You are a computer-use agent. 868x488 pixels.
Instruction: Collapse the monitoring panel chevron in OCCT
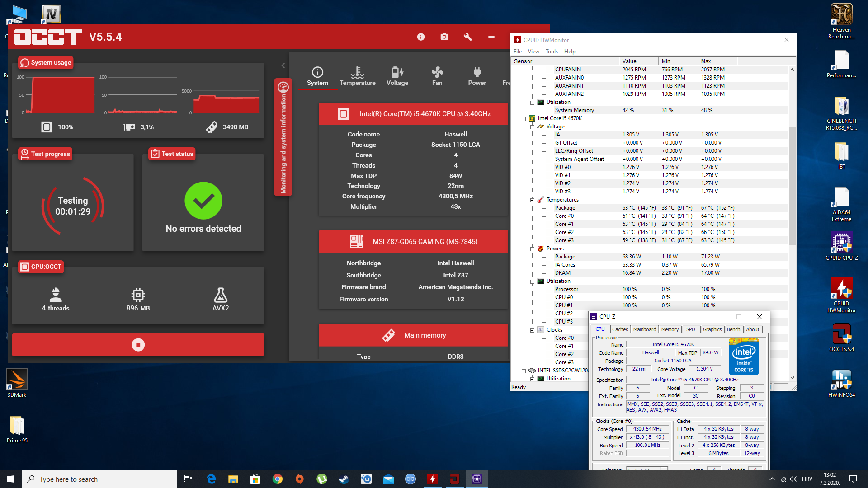283,66
